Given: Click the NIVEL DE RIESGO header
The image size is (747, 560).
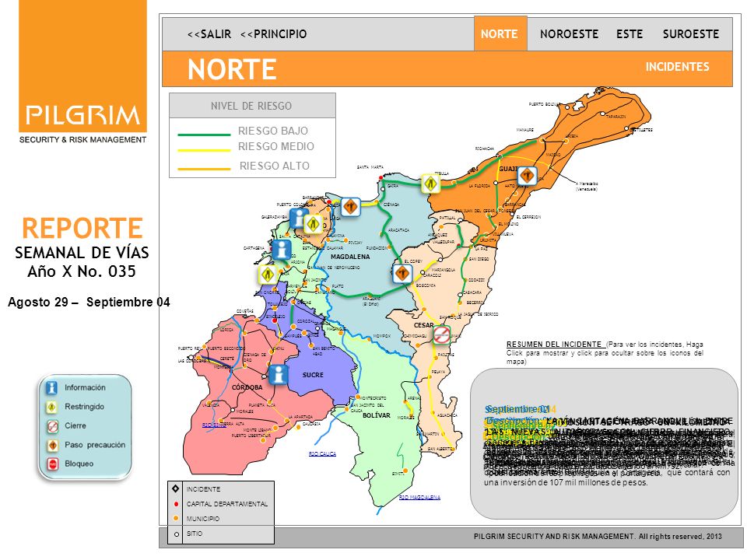Looking at the screenshot, I should coord(252,106).
